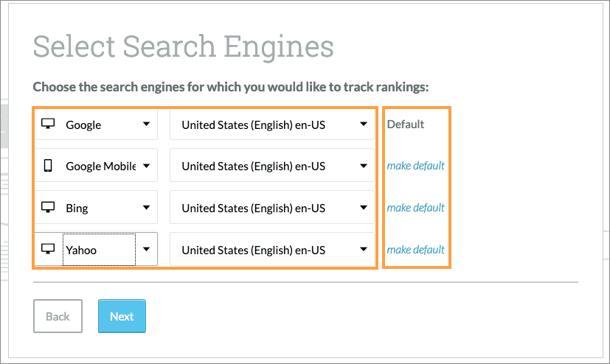Click the desktop monitor icon beside Bing
The image size is (610, 364).
[48, 208]
